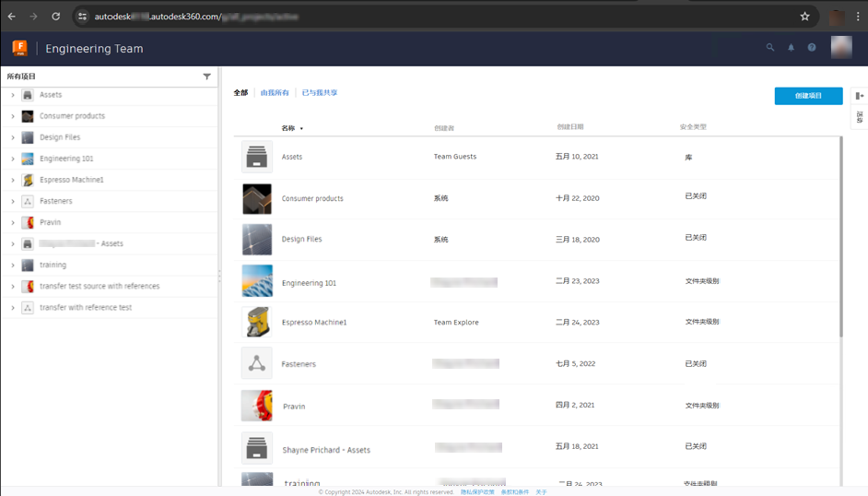Open the Espresso Machine1 thumbnail in list
This screenshot has height=496, width=868.
[257, 322]
